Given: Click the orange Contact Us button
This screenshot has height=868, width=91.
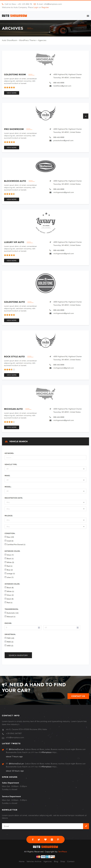Looking at the screenshot, I should pyautogui.click(x=78, y=696).
